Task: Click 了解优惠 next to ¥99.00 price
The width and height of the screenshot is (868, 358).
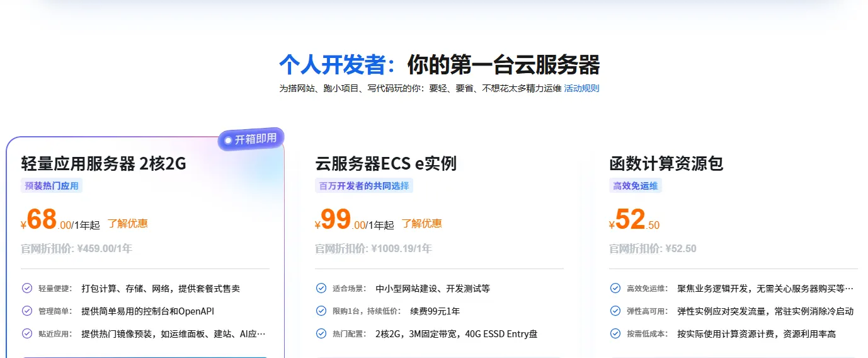Action: [x=422, y=223]
